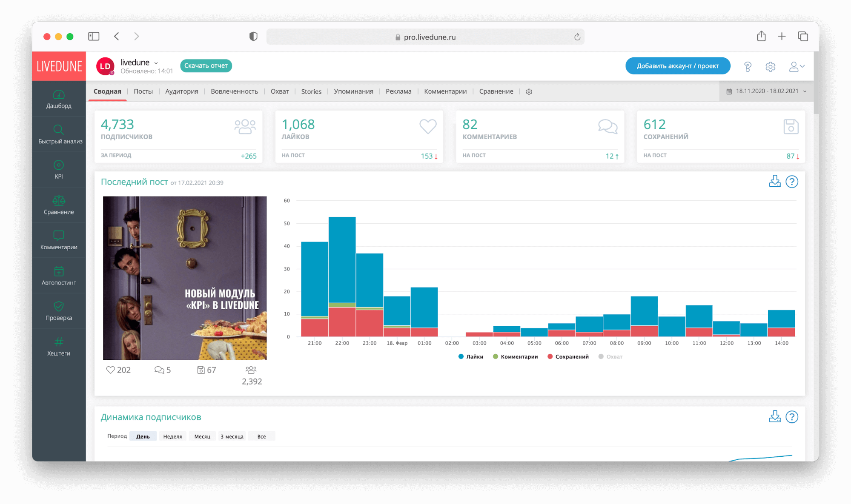Click the Скачать отчет button

[x=206, y=65]
